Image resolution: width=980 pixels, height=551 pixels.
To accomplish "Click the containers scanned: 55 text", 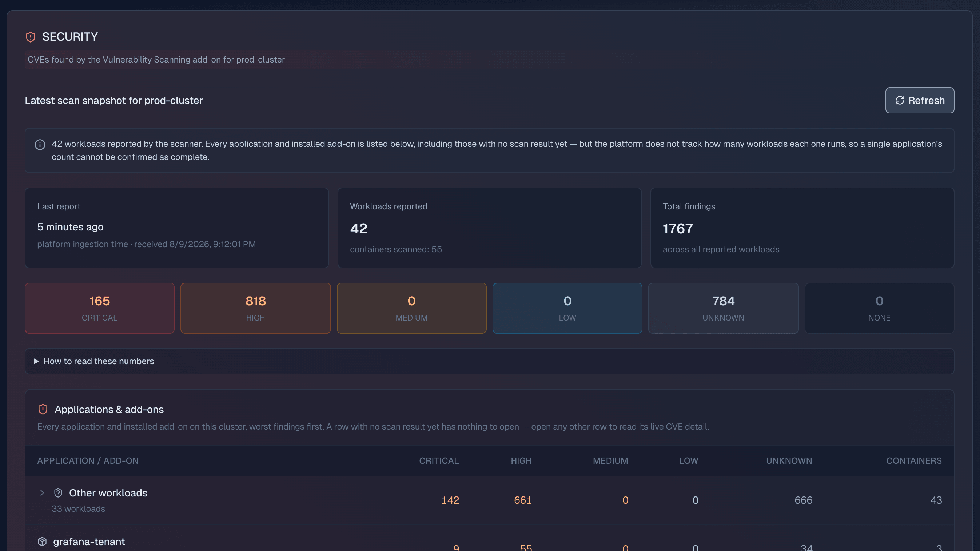I will tap(396, 249).
